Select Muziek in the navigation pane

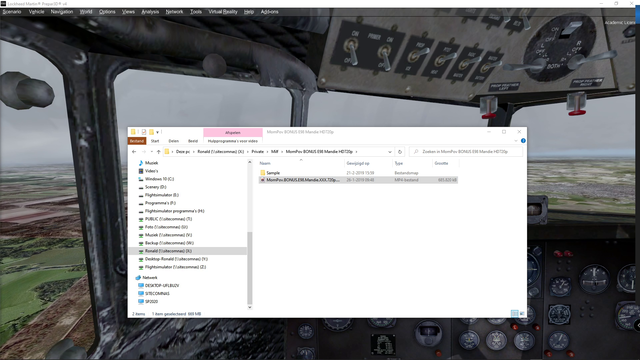(151, 163)
